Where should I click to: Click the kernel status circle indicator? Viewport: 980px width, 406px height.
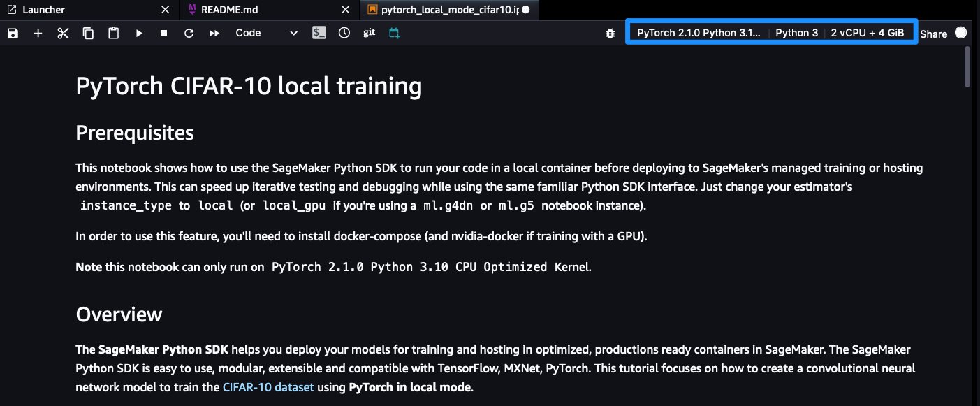[960, 32]
